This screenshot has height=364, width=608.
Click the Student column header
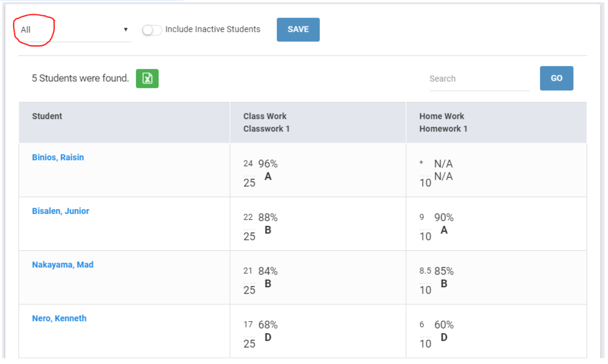47,116
